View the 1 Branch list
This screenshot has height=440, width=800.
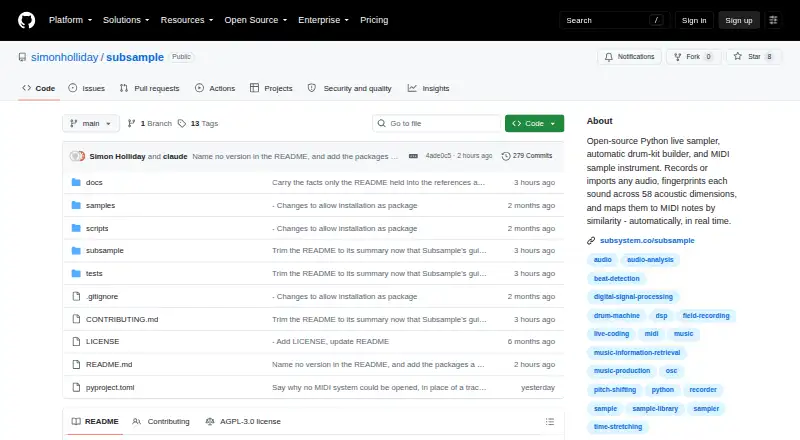[x=149, y=124]
